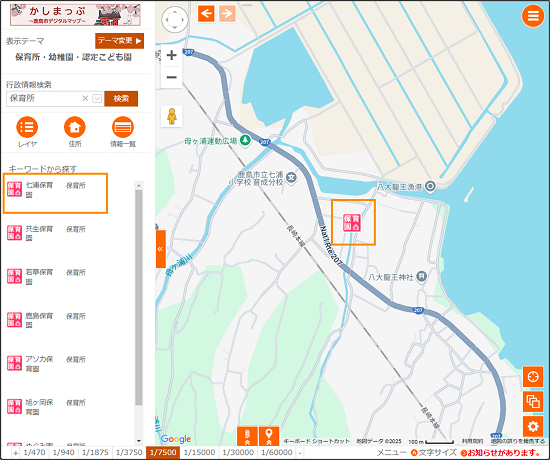Click the 八大龍王神社 shrine marker

421,276
